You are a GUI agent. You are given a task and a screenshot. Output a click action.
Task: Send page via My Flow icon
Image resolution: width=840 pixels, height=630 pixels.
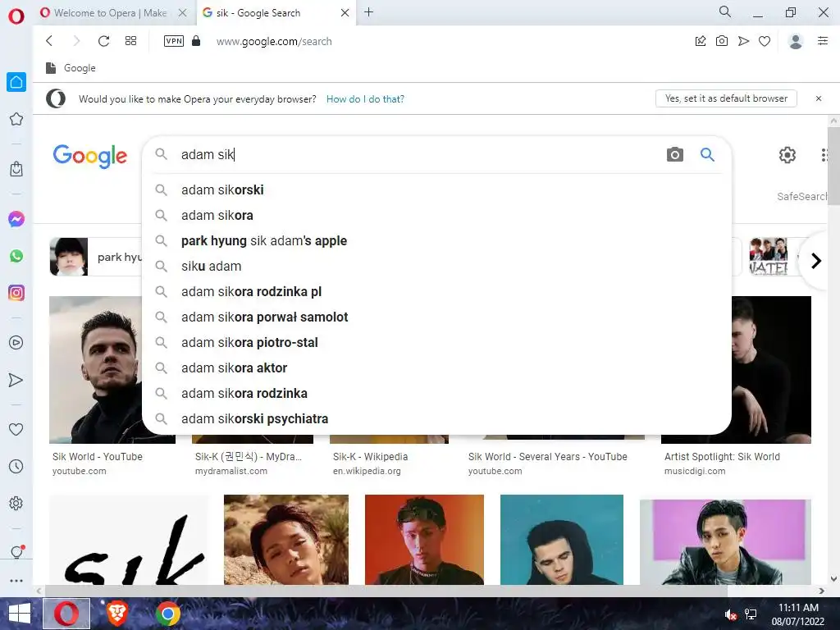click(743, 41)
